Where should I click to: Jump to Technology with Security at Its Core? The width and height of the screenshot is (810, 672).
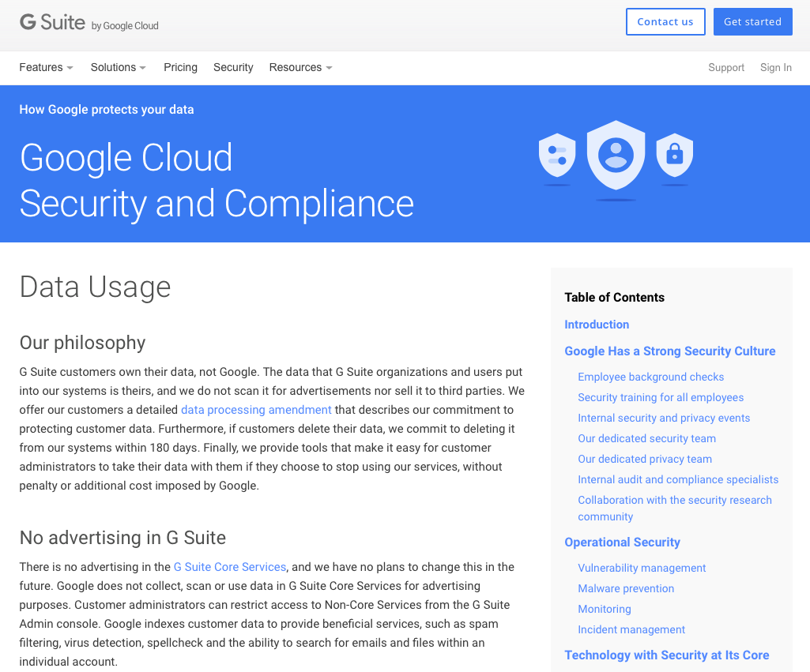point(666,655)
